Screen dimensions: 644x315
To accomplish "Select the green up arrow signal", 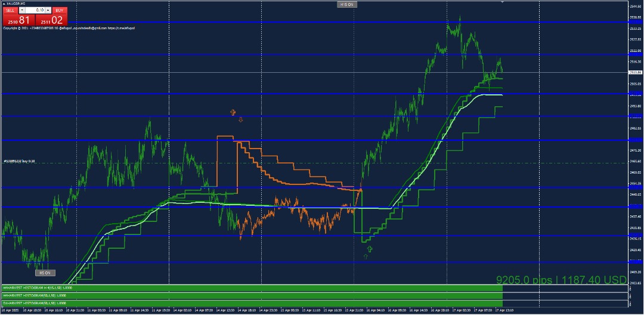I will coord(366,257).
